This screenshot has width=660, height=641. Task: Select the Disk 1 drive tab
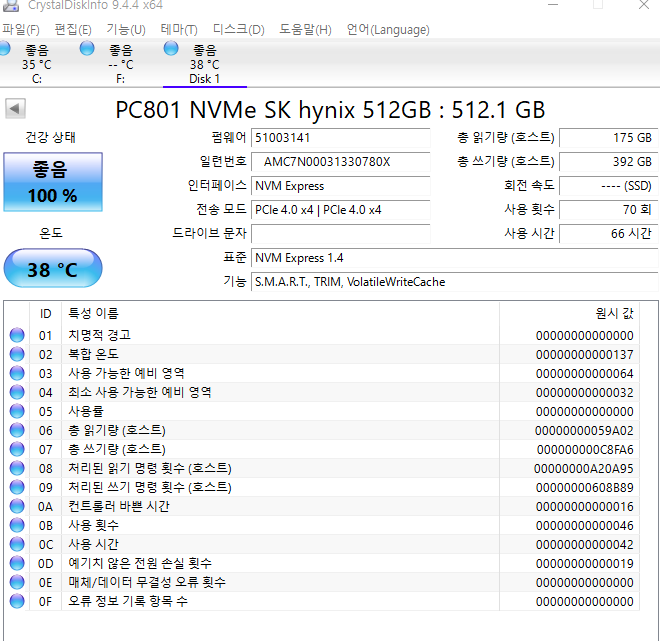point(205,64)
